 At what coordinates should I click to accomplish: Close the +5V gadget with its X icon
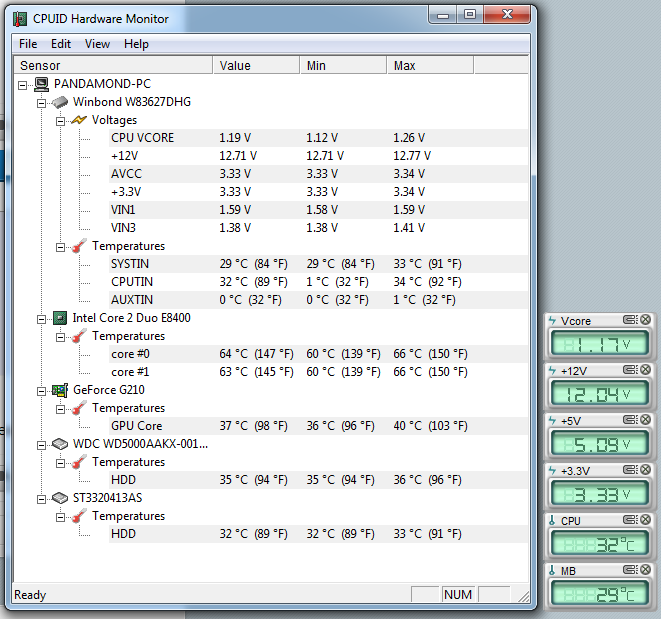point(645,420)
